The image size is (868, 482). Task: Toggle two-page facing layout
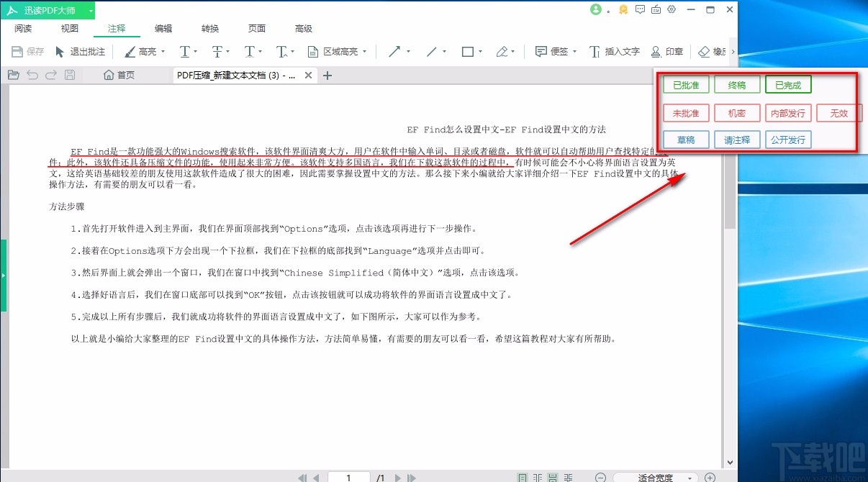pyautogui.click(x=537, y=476)
